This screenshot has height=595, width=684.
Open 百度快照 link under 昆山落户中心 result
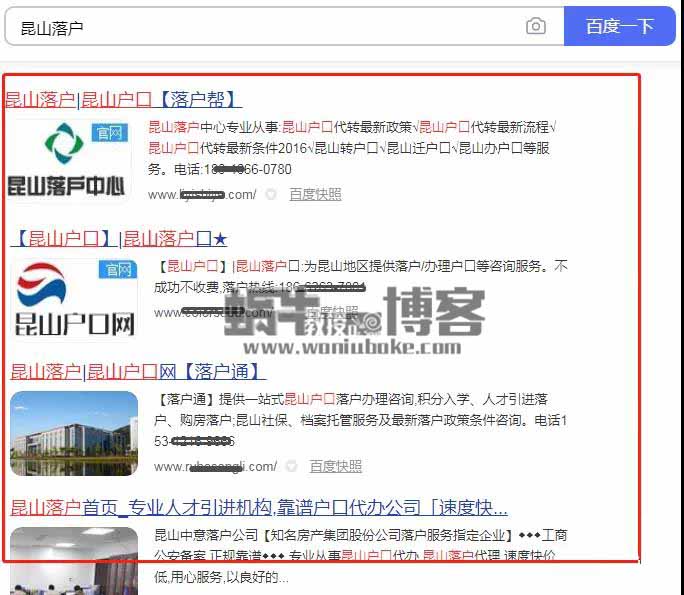coord(315,194)
